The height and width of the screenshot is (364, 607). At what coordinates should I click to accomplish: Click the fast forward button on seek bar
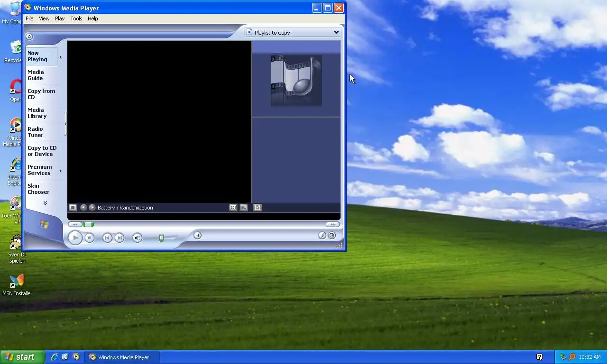click(x=332, y=224)
